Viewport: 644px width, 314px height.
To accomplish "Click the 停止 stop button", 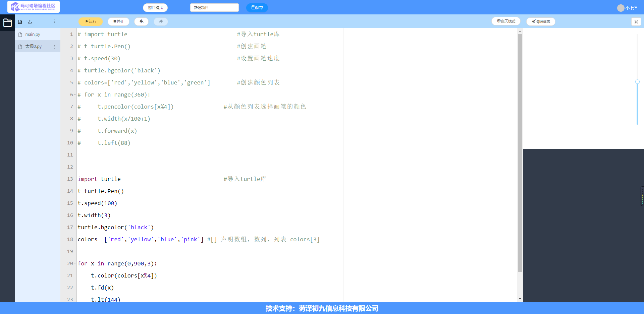I will [x=119, y=21].
